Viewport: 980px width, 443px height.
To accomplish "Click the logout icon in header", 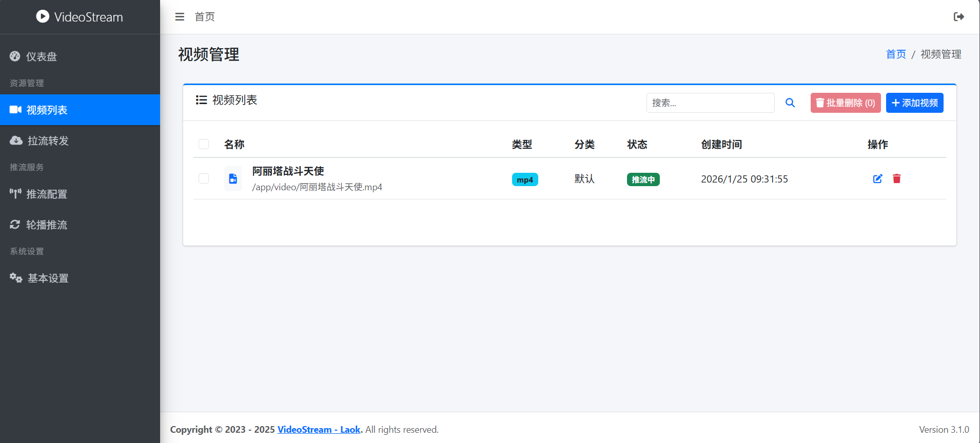I will tap(958, 17).
